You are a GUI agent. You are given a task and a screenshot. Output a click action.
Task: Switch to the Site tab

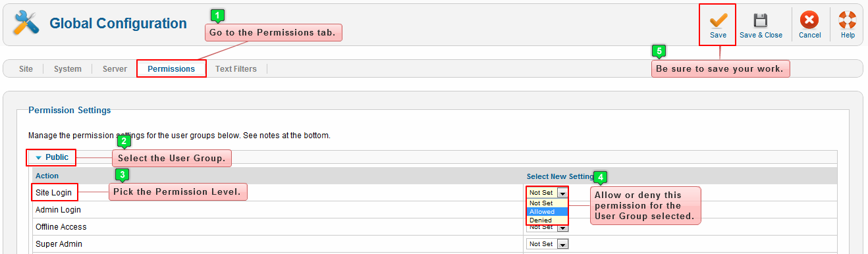pos(26,68)
